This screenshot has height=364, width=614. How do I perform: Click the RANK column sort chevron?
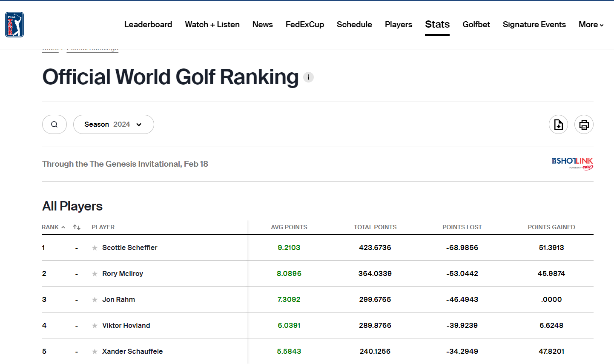[62, 227]
